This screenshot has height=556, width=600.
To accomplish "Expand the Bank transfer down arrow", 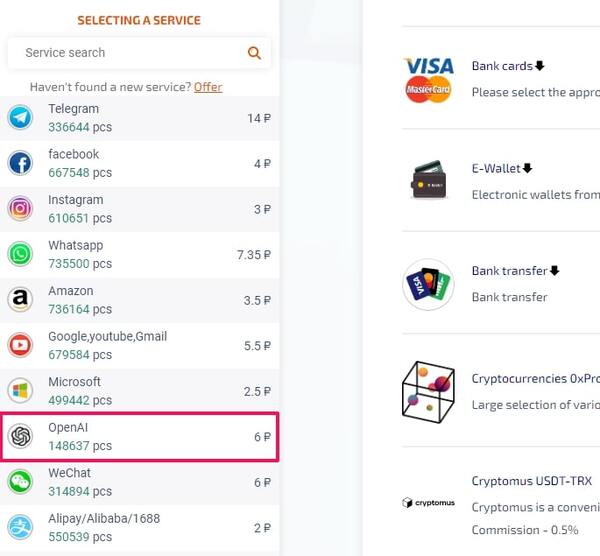I will coord(554,271).
